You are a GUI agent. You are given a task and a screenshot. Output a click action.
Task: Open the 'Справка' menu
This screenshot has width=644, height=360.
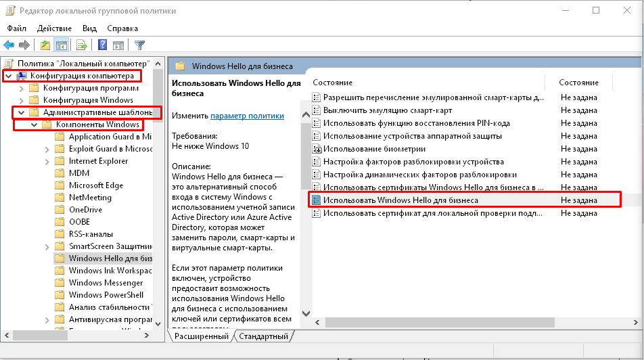pos(122,28)
